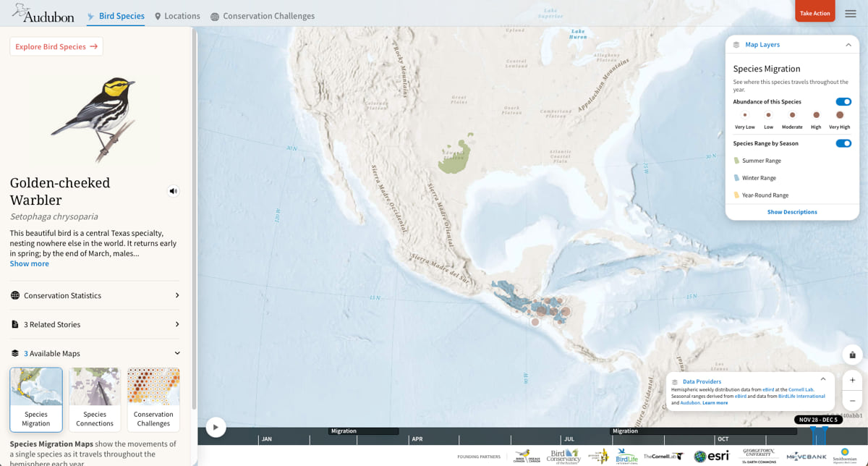Image resolution: width=868 pixels, height=466 pixels.
Task: Open the Esri partner logo
Action: (712, 456)
